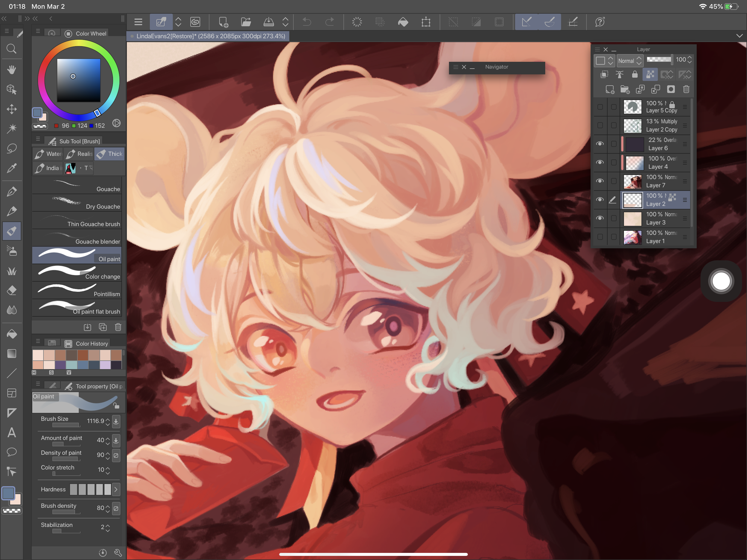Delete the layer with the trash icon
This screenshot has width=747, height=560.
point(686,89)
